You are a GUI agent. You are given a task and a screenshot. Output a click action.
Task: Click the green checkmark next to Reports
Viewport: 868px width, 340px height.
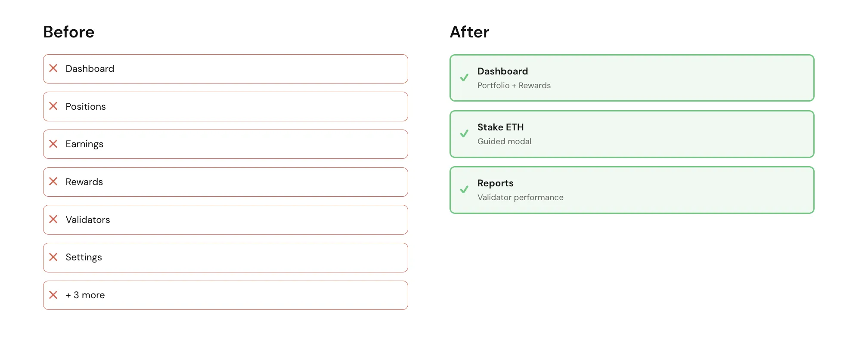(464, 190)
